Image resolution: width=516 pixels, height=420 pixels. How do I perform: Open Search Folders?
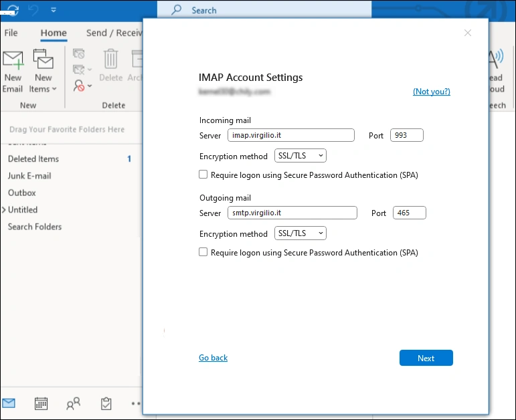pyautogui.click(x=35, y=227)
